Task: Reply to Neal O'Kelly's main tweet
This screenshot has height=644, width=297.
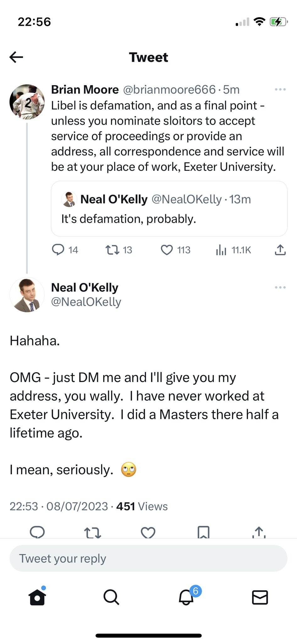Action: coord(37,532)
